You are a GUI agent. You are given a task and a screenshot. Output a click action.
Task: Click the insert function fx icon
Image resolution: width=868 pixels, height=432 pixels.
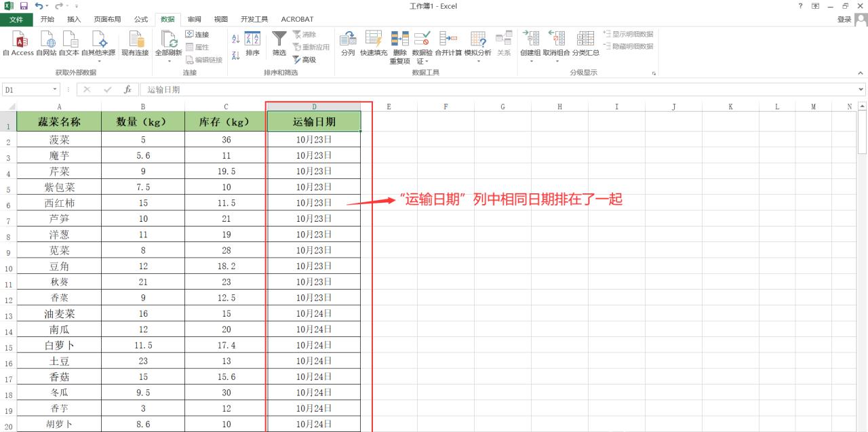127,90
